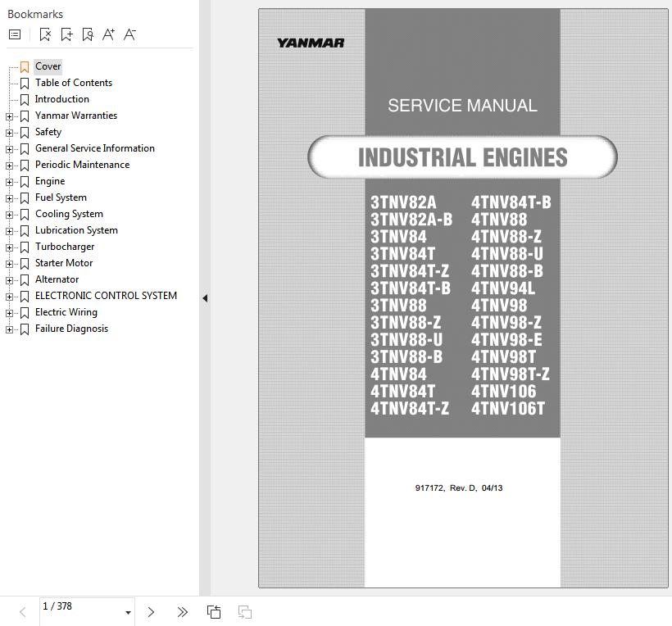Open the Yanmar Warranties bookmark
The width and height of the screenshot is (672, 626).
click(x=76, y=116)
